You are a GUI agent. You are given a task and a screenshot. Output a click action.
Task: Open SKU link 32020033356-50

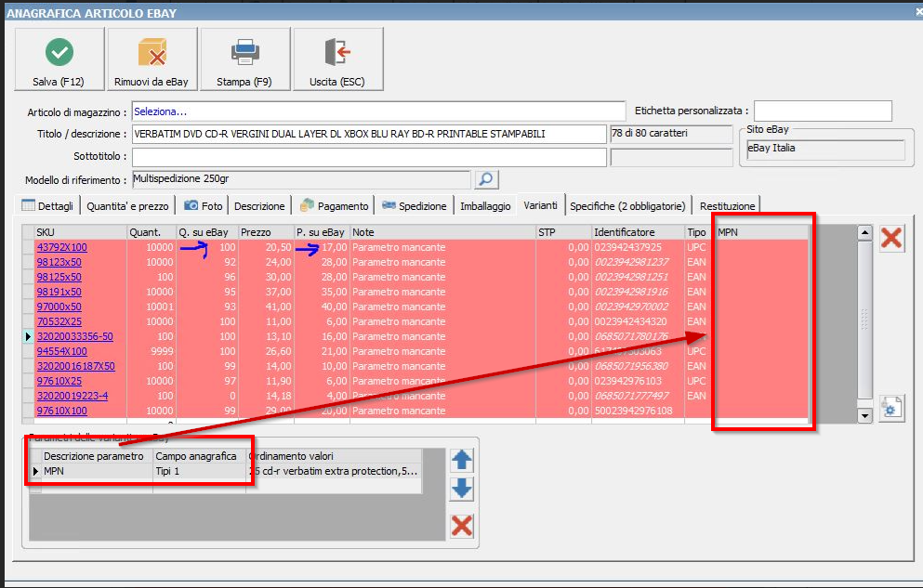point(74,336)
